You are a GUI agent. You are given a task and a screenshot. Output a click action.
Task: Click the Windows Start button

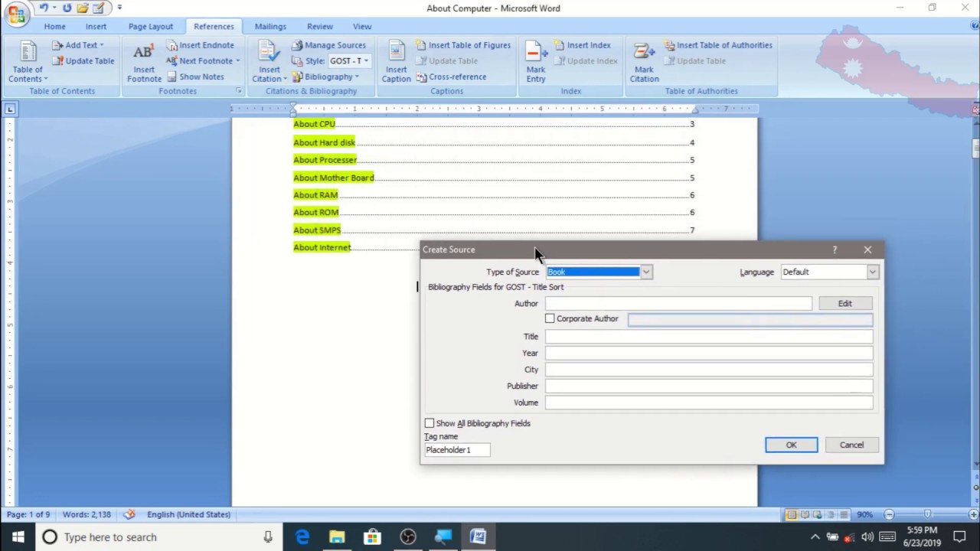(18, 537)
